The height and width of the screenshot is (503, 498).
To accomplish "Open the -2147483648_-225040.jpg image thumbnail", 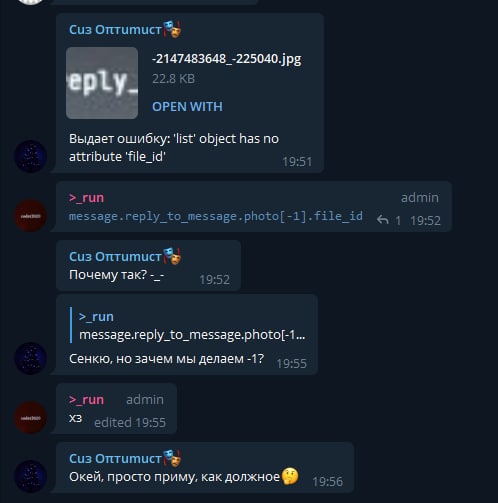I will click(x=102, y=83).
